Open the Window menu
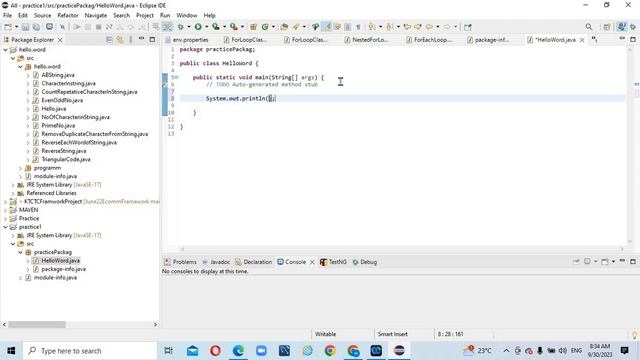640x360 pixels. pos(187,16)
